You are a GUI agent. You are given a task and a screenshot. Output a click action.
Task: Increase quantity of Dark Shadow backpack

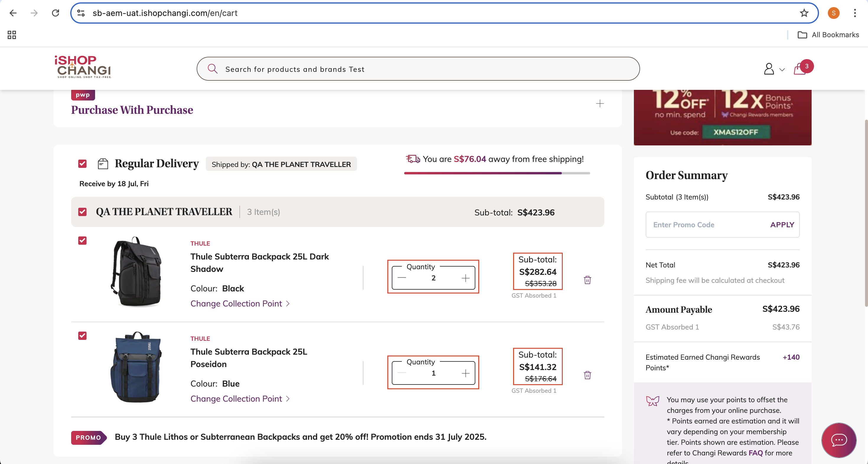pyautogui.click(x=465, y=278)
